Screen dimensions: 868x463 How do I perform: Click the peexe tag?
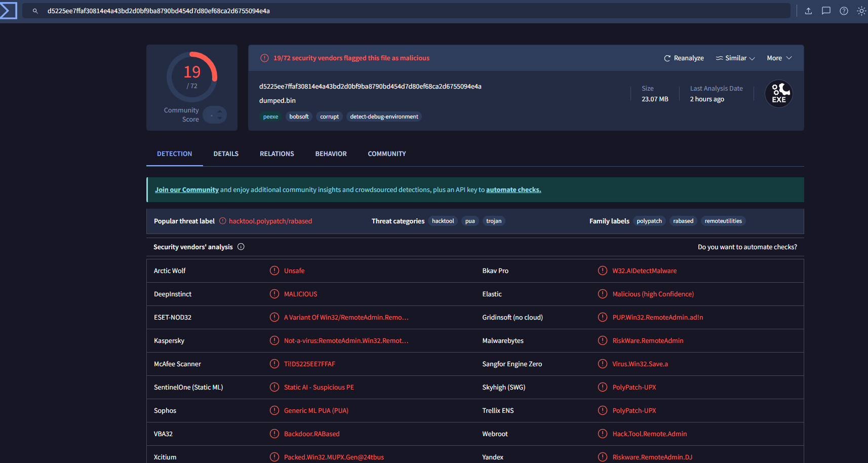pos(270,117)
